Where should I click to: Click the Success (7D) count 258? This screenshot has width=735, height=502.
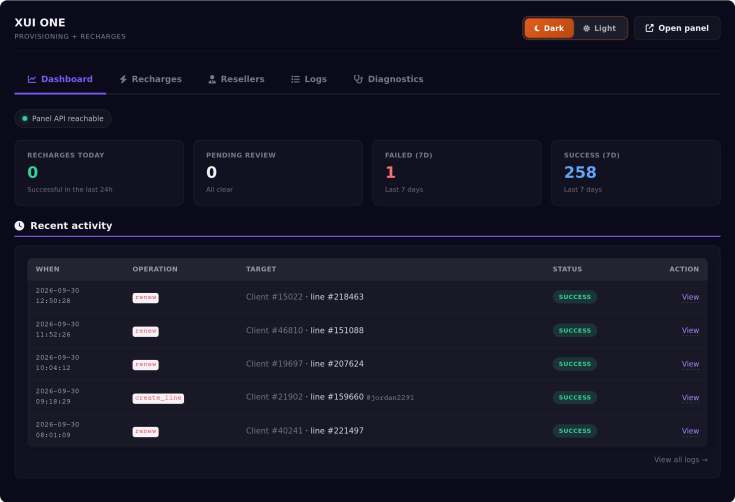[x=580, y=172]
